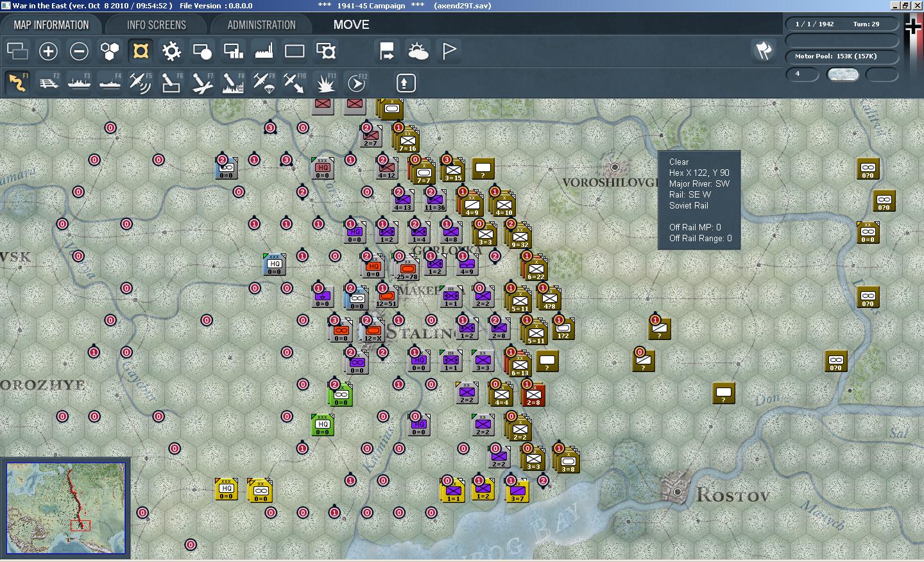The height and width of the screenshot is (562, 924).
Task: Select the yellow unit labeled 3=7
Action: 517,491
